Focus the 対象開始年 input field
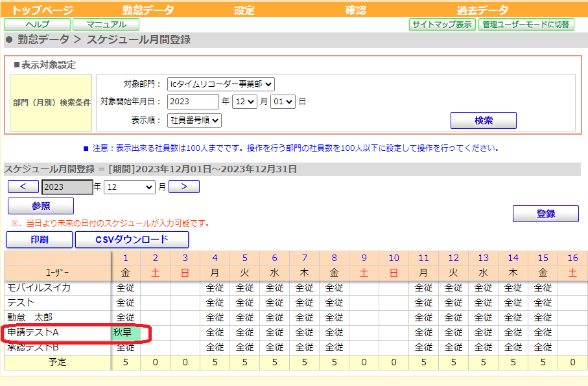Image resolution: width=588 pixels, height=386 pixels. click(193, 102)
